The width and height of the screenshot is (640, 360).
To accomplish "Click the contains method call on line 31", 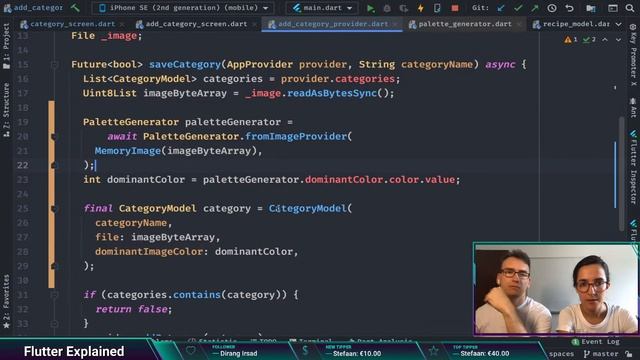I will coord(197,295).
